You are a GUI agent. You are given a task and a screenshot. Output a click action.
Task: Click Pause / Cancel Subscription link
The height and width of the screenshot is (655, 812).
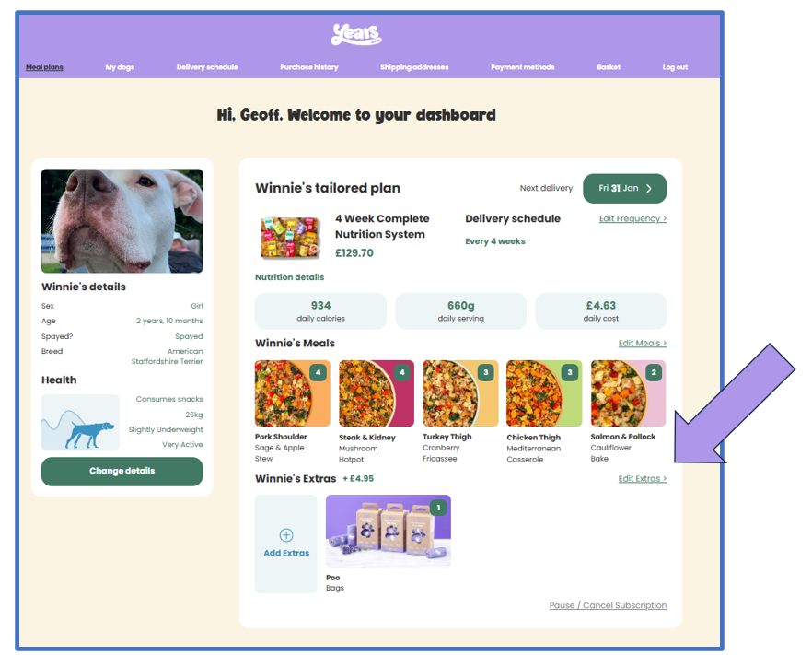608,605
